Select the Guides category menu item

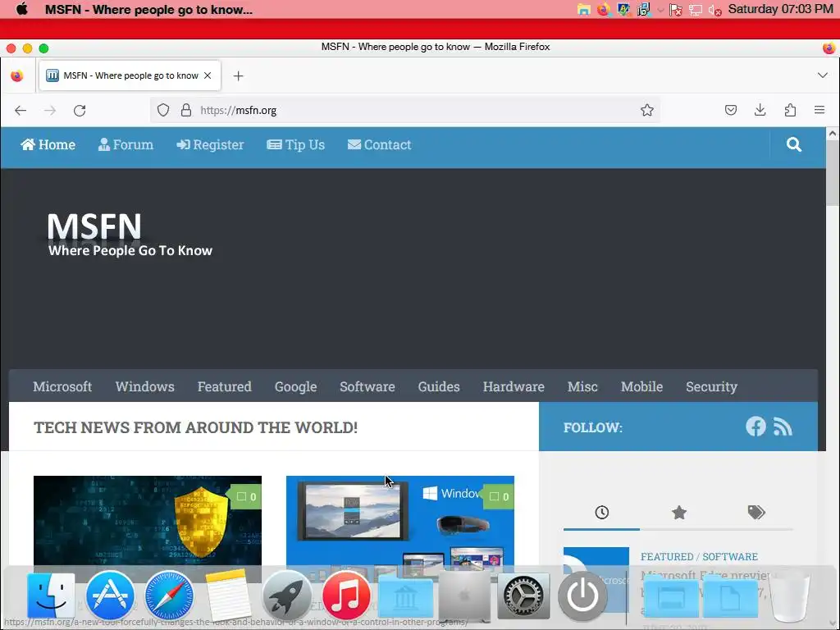pyautogui.click(x=439, y=387)
